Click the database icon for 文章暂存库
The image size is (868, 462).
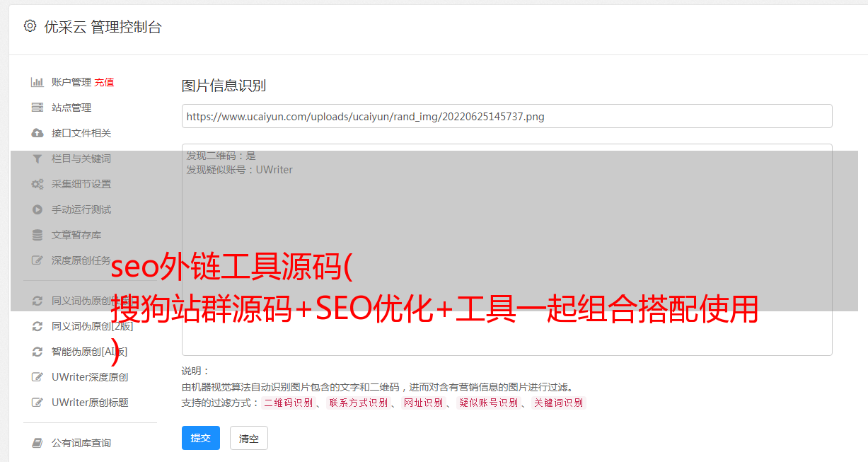(x=37, y=235)
